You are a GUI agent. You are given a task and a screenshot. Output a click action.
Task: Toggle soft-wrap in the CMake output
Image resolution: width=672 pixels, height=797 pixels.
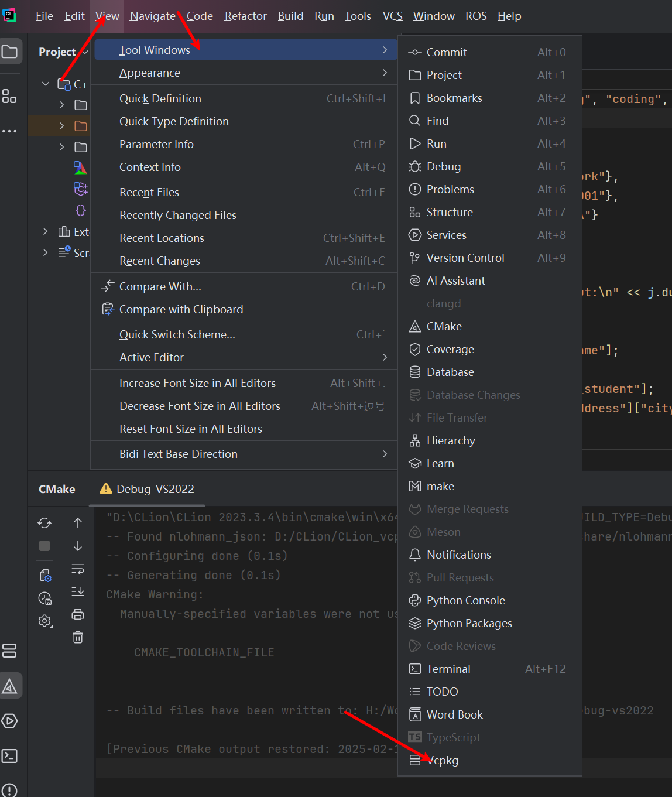(78, 569)
